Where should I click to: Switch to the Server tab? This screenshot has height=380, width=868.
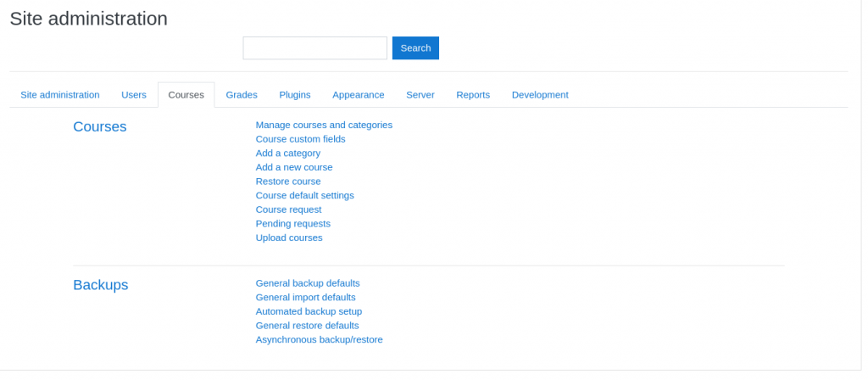(x=420, y=95)
